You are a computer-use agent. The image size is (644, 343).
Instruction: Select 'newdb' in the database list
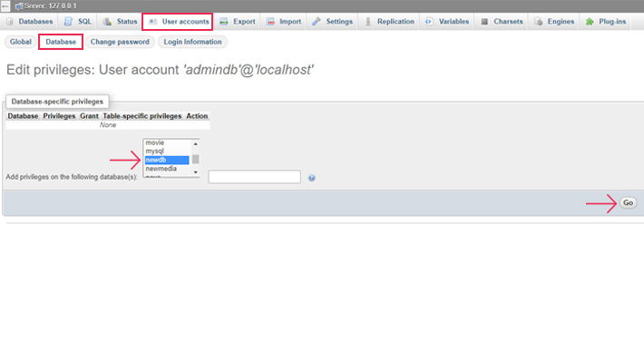[167, 160]
